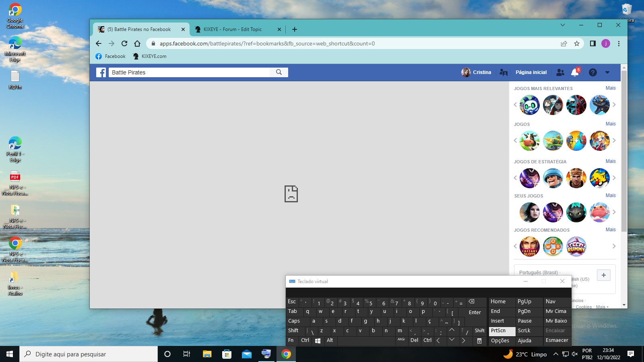Launch the Rummy recommended game
This screenshot has height=362, width=644.
pyautogui.click(x=576, y=246)
